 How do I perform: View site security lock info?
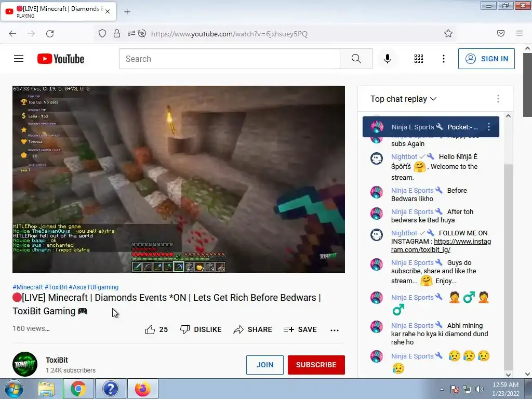pyautogui.click(x=117, y=33)
